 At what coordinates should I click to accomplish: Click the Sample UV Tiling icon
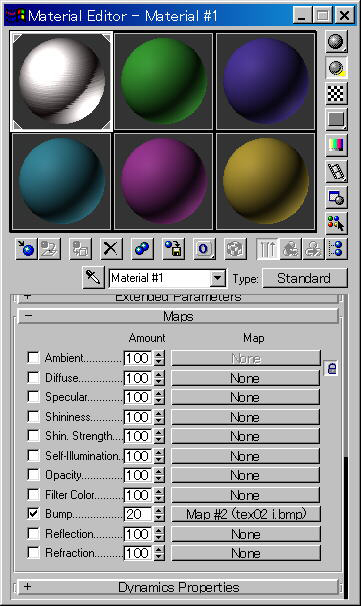(x=336, y=120)
